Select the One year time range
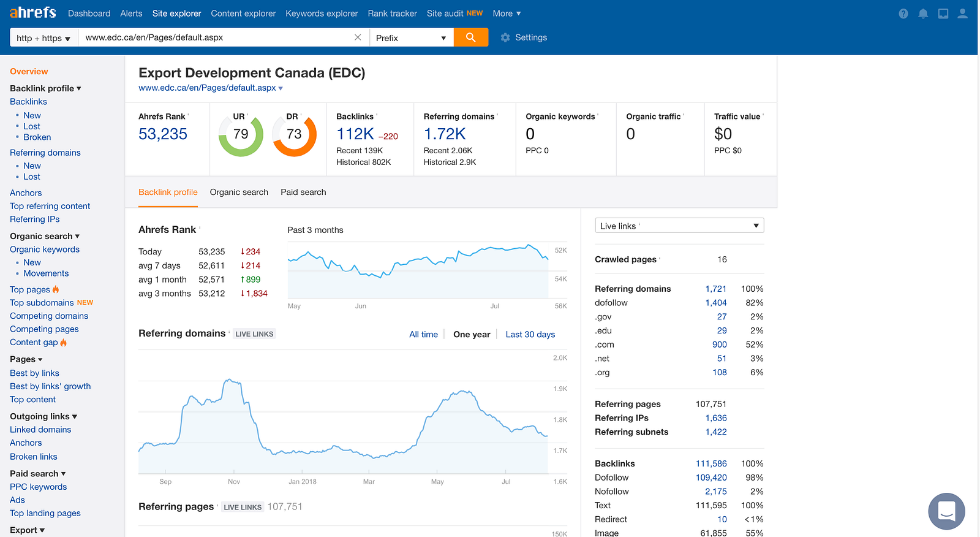 tap(472, 334)
